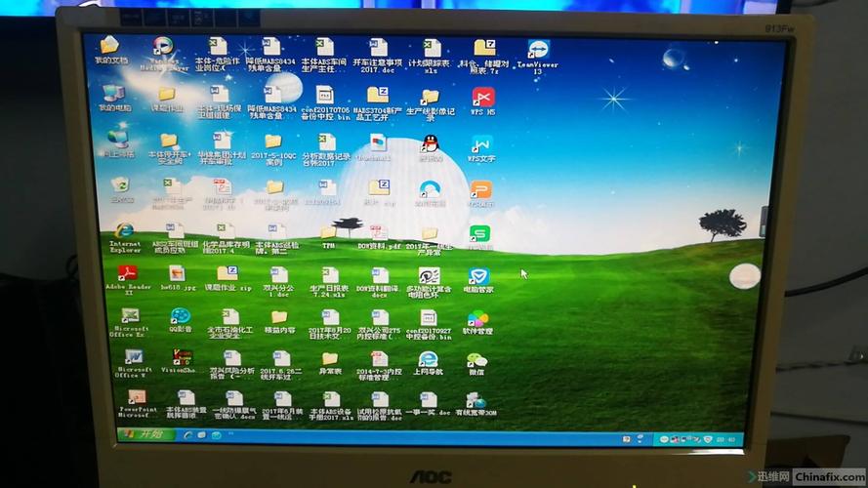868x488 pixels.
Task: Open the 我的文档 folder icon
Action: pyautogui.click(x=109, y=45)
